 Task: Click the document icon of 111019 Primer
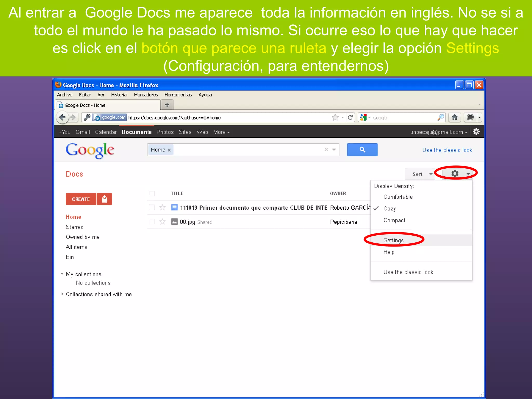[174, 207]
